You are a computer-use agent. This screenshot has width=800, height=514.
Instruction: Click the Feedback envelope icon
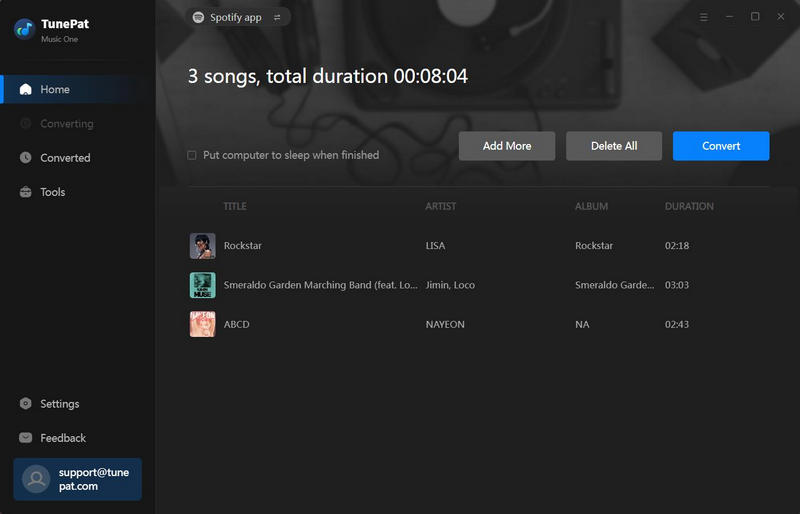(x=26, y=438)
